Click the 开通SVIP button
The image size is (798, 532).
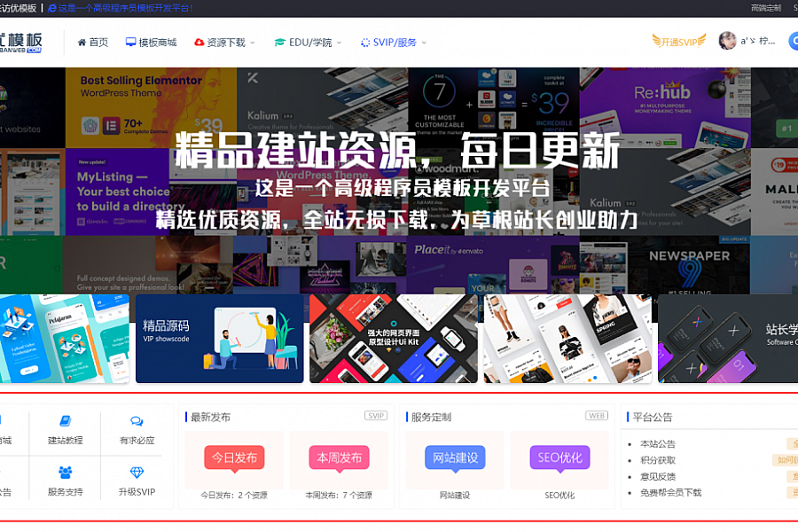click(x=679, y=42)
